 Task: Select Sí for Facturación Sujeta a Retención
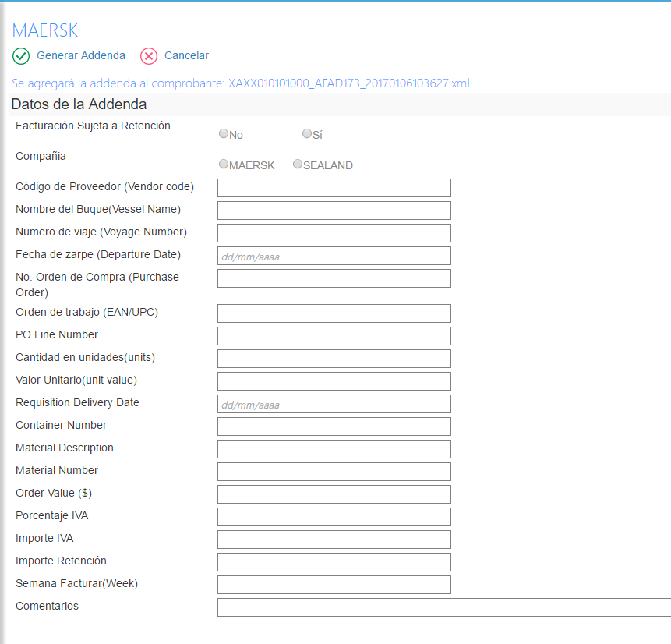307,133
